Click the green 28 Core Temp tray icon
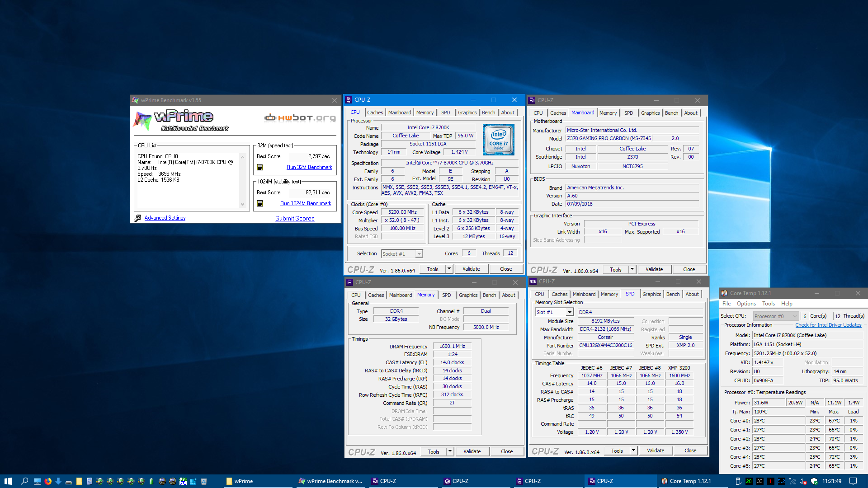The image size is (868, 488). pos(749,481)
